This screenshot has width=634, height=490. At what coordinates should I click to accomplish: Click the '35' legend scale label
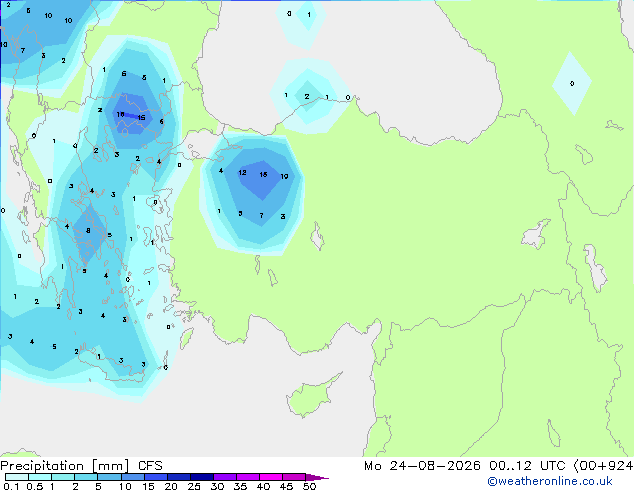click(x=240, y=486)
